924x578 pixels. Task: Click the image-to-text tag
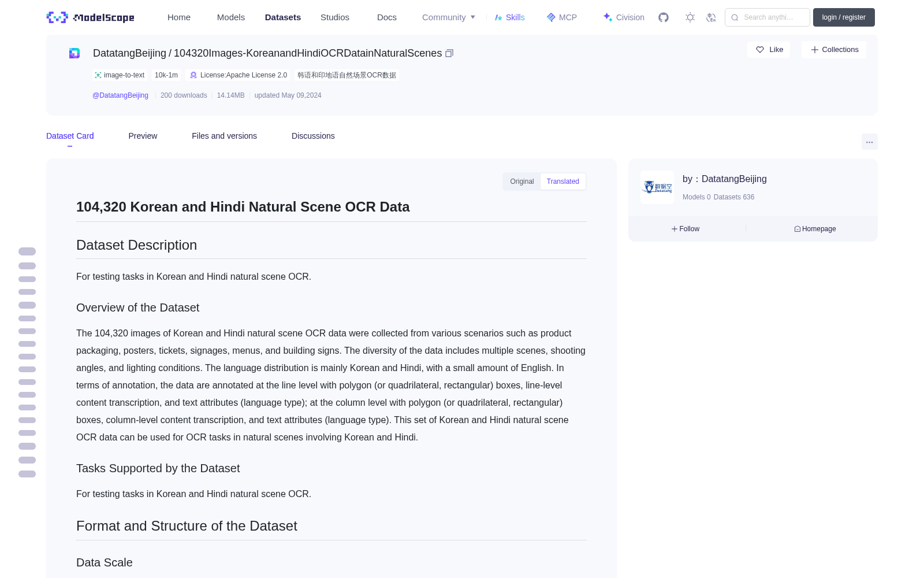(120, 75)
